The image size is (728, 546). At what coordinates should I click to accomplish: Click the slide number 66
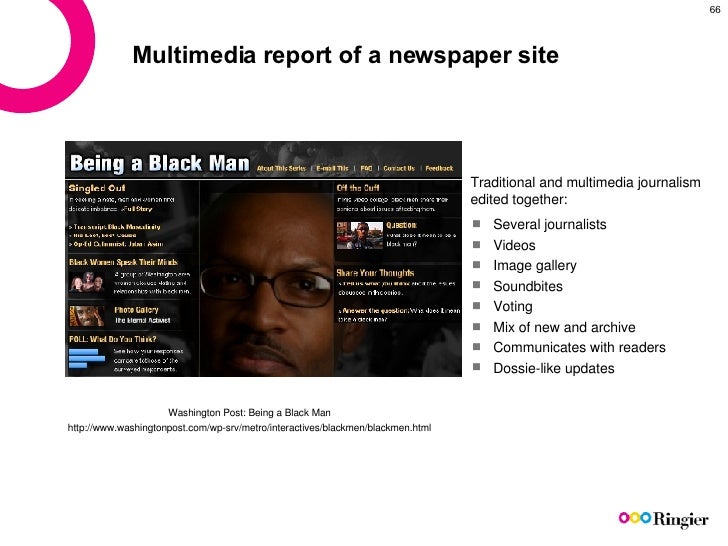click(x=715, y=10)
